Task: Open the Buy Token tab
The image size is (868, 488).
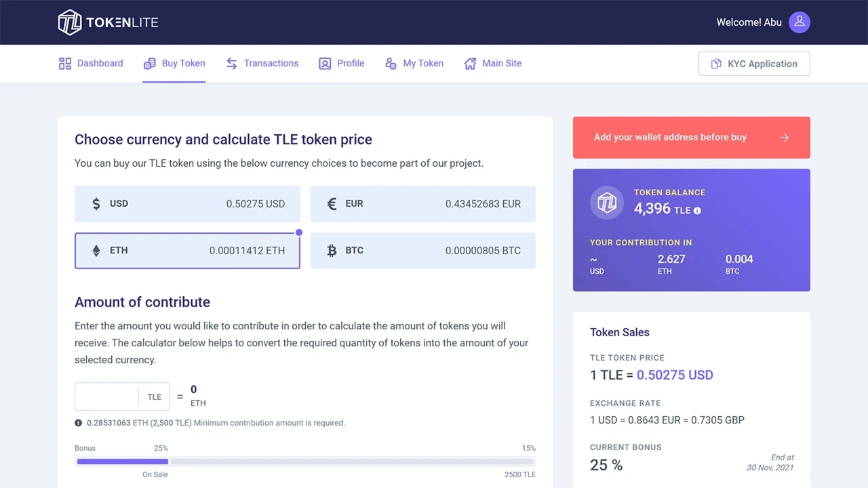Action: click(x=174, y=64)
